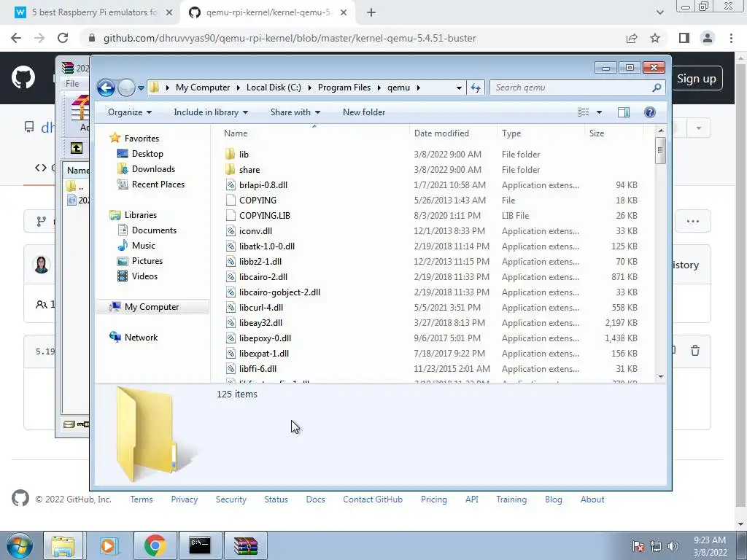Screen dimensions: 747x560
Task: Click Local Disk (C:) in address breadcrumb
Action: click(x=274, y=87)
